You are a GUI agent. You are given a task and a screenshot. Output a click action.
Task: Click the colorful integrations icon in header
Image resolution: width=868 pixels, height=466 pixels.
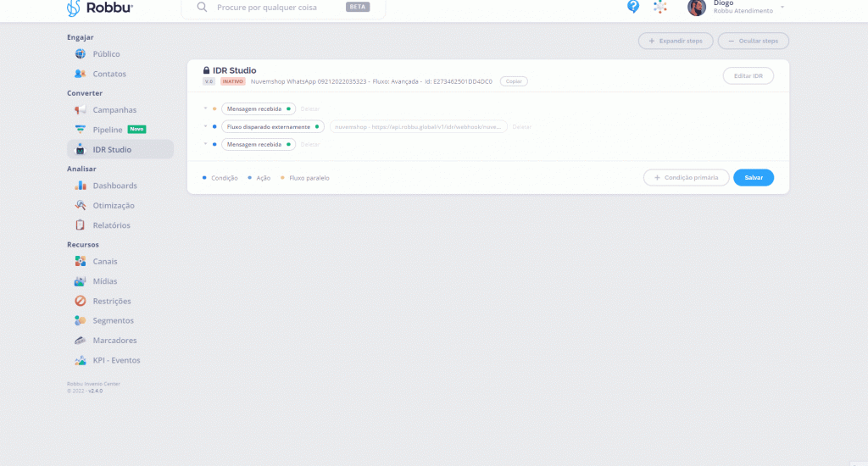click(659, 7)
